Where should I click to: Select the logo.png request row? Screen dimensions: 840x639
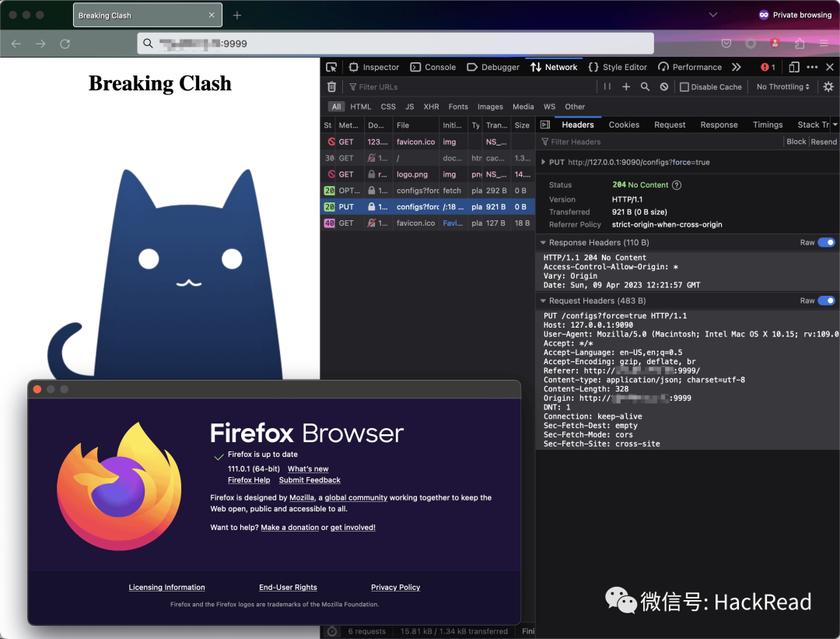[428, 174]
